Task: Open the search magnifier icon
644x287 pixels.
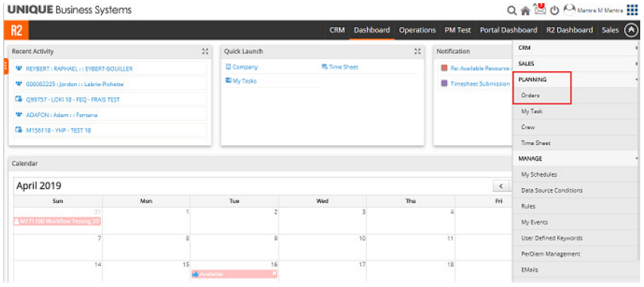Action: coord(512,11)
